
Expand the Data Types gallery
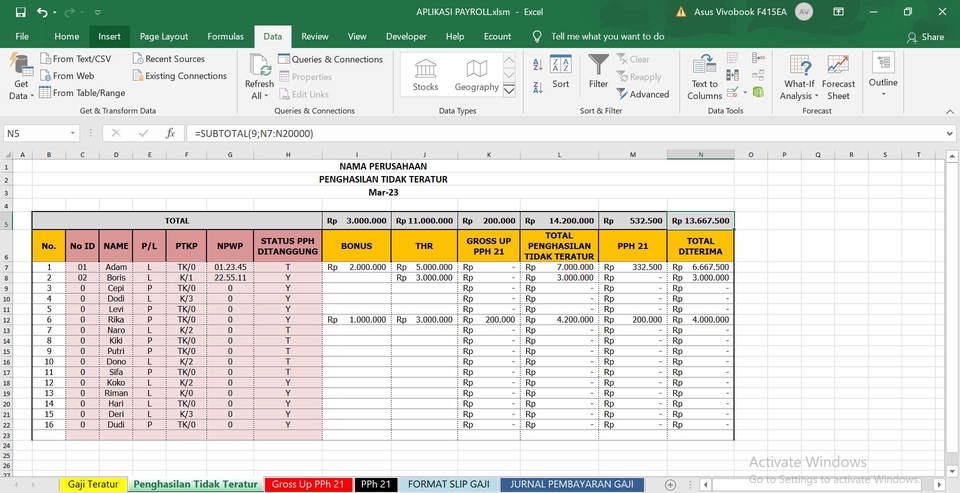(x=509, y=91)
